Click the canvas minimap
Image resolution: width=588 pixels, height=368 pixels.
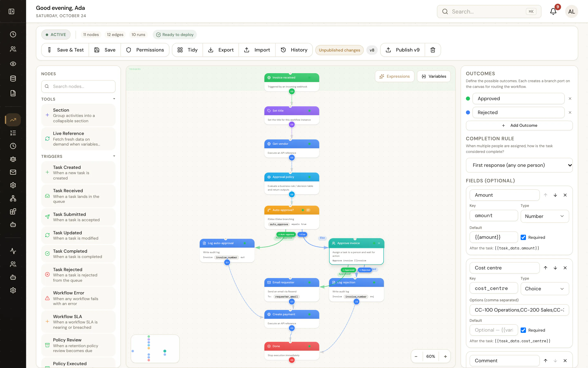click(155, 349)
